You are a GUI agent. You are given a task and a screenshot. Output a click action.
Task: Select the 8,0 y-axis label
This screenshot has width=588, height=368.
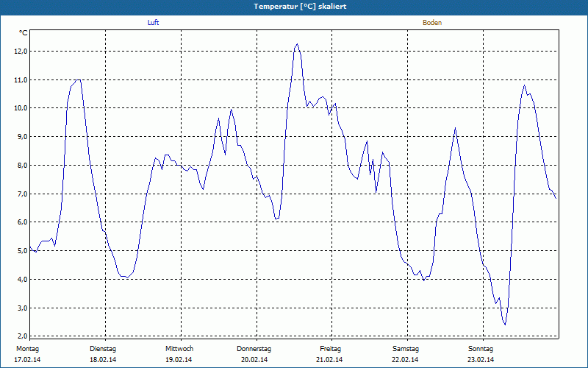click(x=22, y=165)
